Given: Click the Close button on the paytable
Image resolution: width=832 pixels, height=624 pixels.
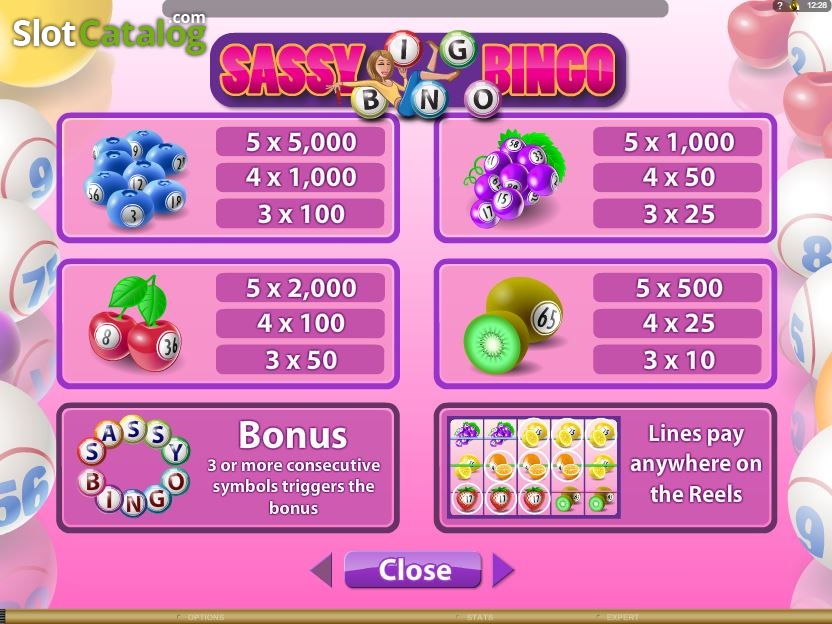Looking at the screenshot, I should click(x=413, y=570).
